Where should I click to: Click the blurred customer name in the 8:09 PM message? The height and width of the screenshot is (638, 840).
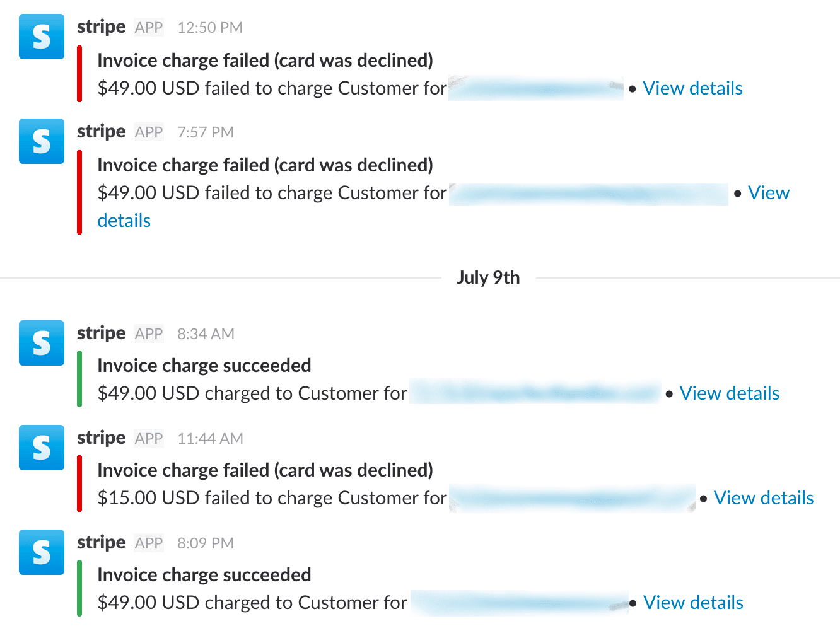click(x=518, y=602)
